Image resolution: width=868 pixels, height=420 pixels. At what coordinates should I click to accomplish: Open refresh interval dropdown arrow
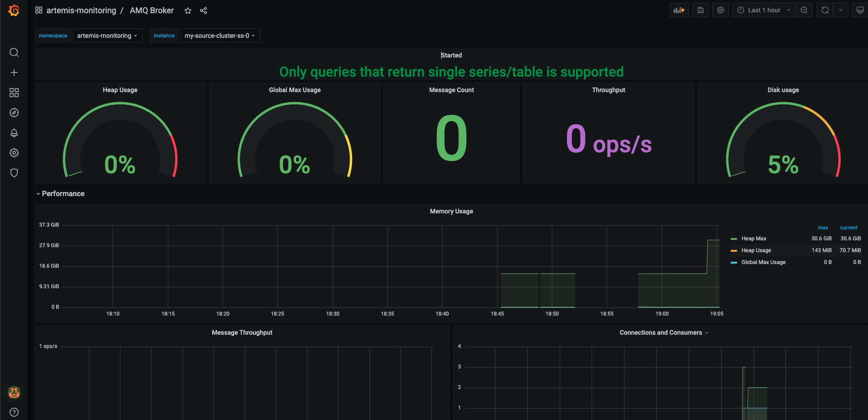click(x=841, y=10)
